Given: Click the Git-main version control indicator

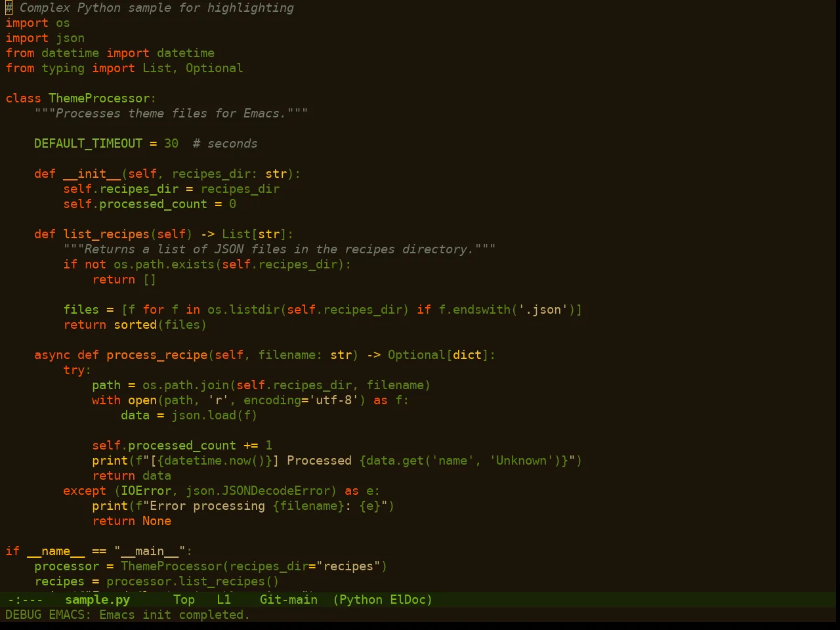Looking at the screenshot, I should pyautogui.click(x=289, y=600).
